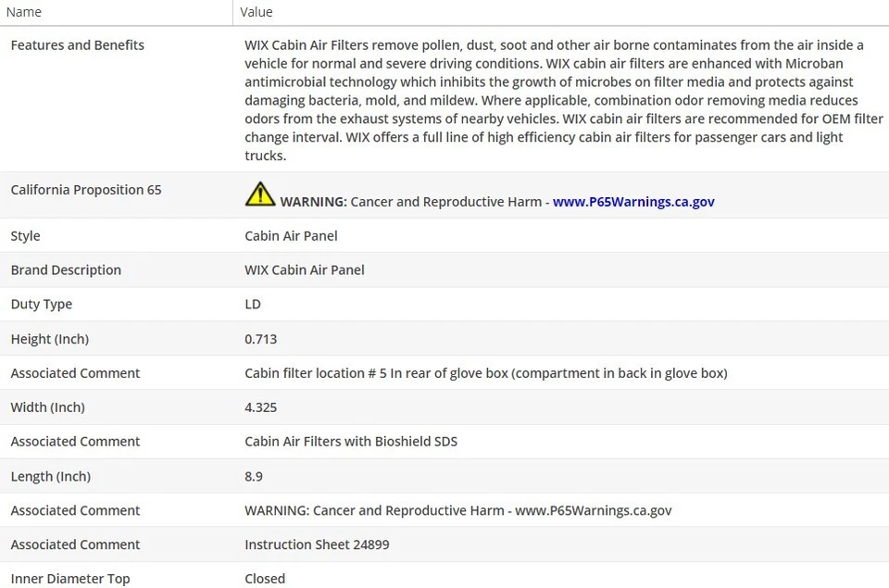Click the yellow warning triangle icon

(x=260, y=194)
